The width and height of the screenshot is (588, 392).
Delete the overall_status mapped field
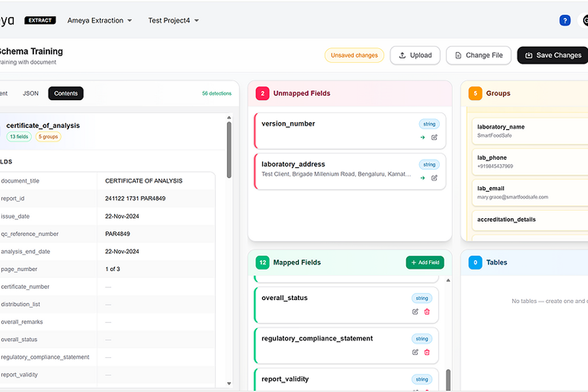[427, 311]
